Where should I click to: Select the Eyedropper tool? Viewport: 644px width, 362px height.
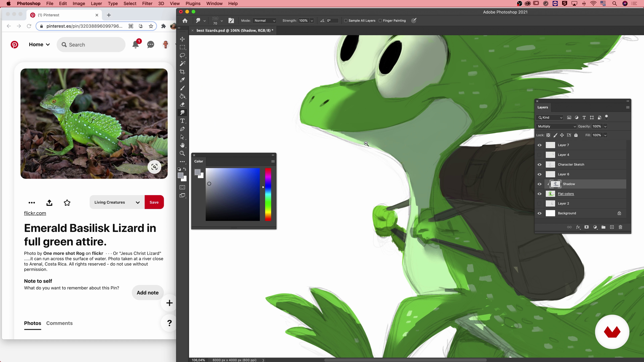182,80
